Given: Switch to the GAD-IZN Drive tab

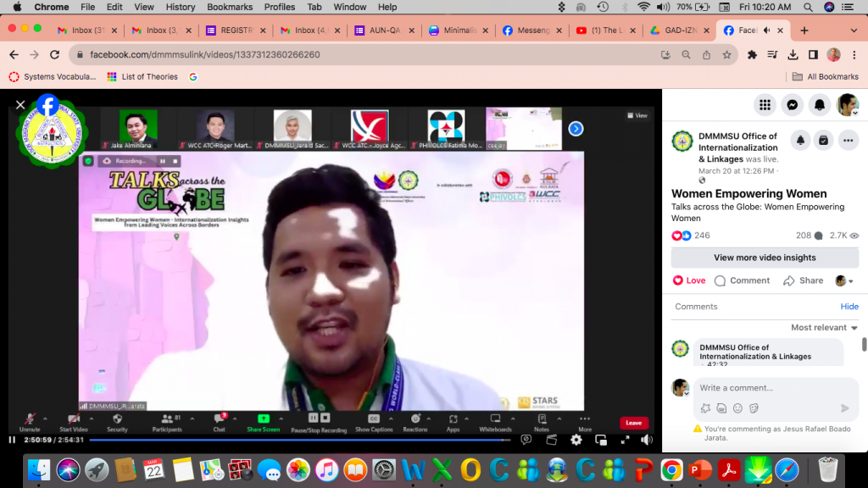Looking at the screenshot, I should [681, 30].
